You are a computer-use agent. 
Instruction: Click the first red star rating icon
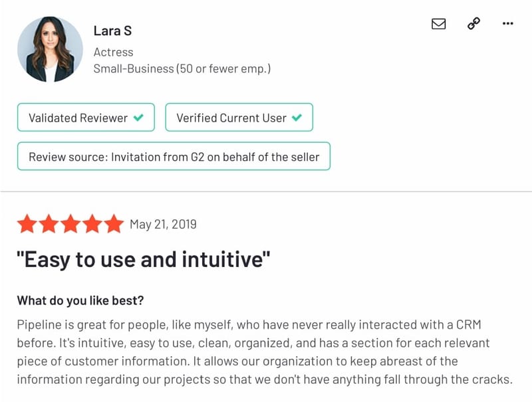28,224
